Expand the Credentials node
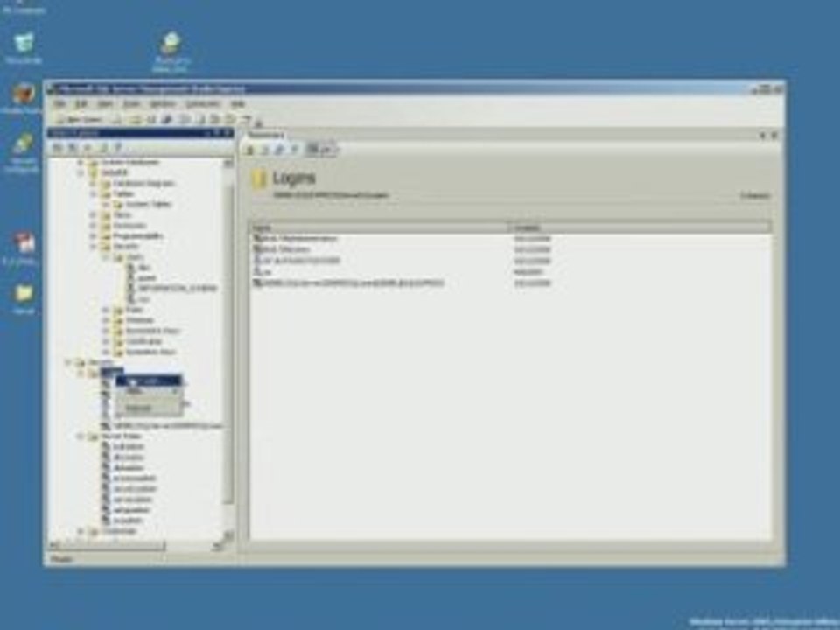 coord(80,531)
